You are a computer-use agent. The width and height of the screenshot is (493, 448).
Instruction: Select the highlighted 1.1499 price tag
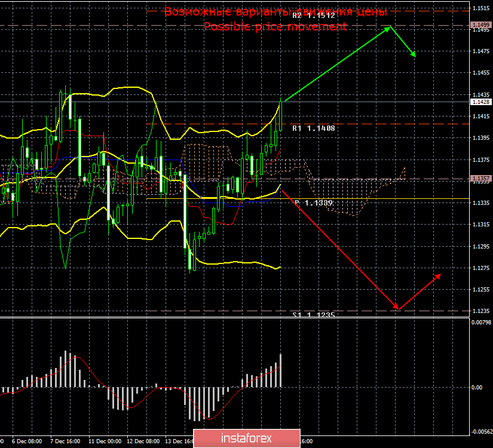click(480, 25)
